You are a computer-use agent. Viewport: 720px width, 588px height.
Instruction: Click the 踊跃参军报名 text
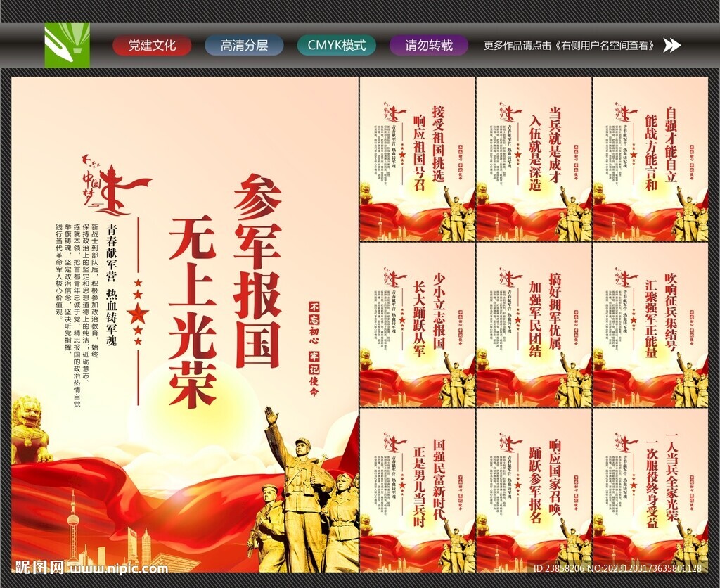pos(535,485)
